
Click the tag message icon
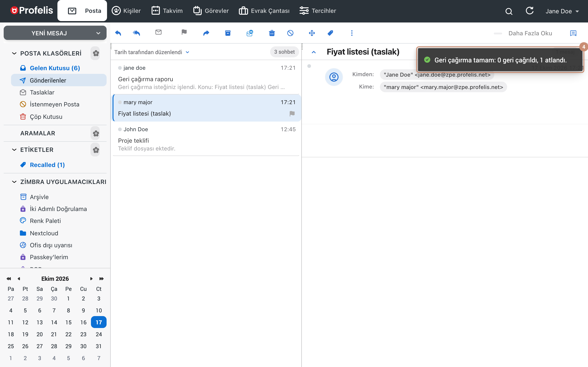coord(331,33)
